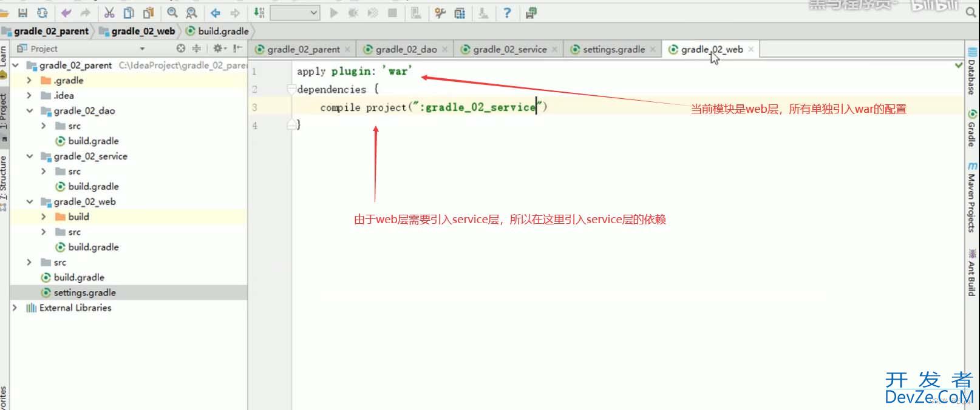Open the Project view dropdown
This screenshot has height=410, width=980.
pos(143,49)
